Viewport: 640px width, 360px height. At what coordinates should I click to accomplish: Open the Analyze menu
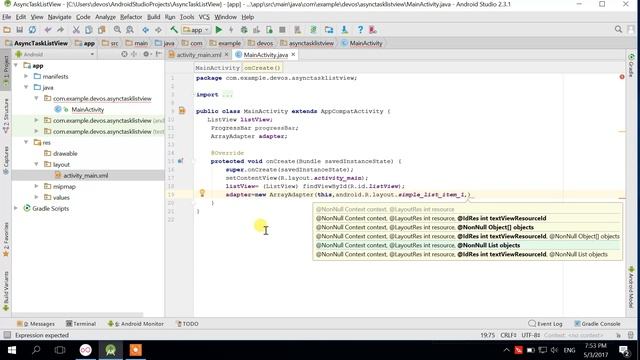(x=105, y=17)
